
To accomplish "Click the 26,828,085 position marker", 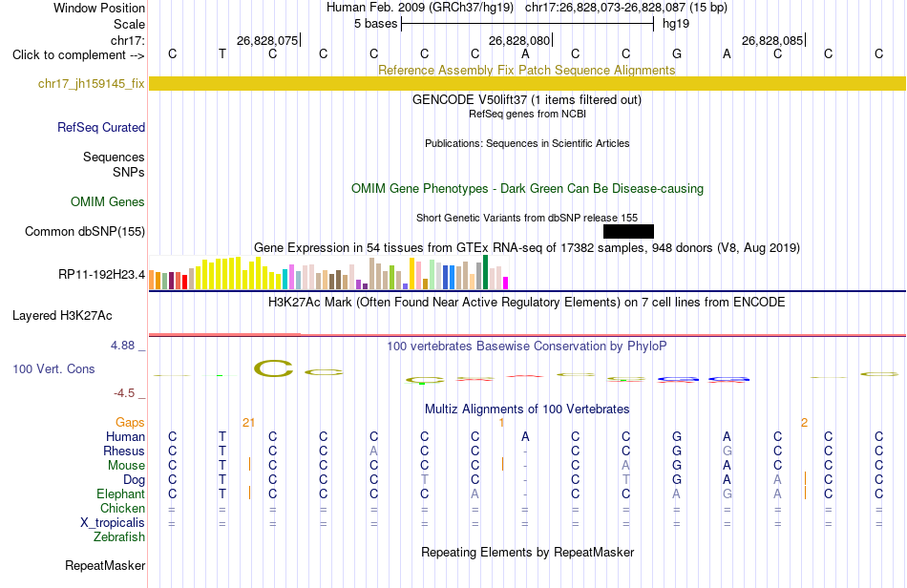I will 772,40.
